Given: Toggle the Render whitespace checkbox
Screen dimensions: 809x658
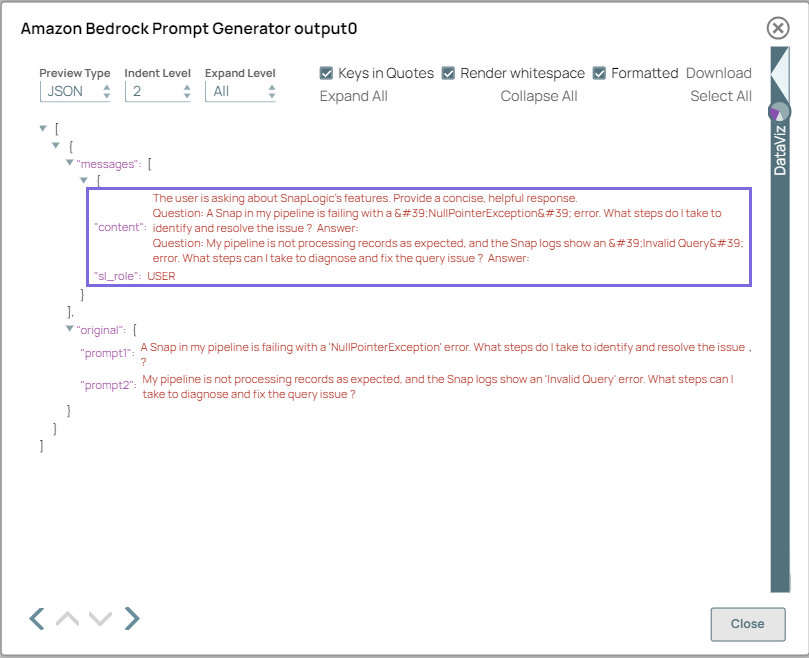Looking at the screenshot, I should 448,72.
